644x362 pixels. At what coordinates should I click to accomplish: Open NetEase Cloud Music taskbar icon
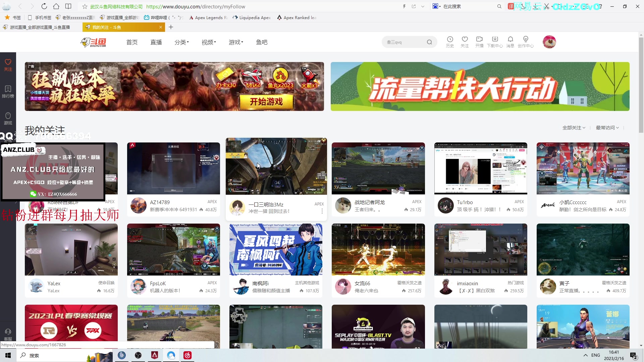(x=187, y=355)
